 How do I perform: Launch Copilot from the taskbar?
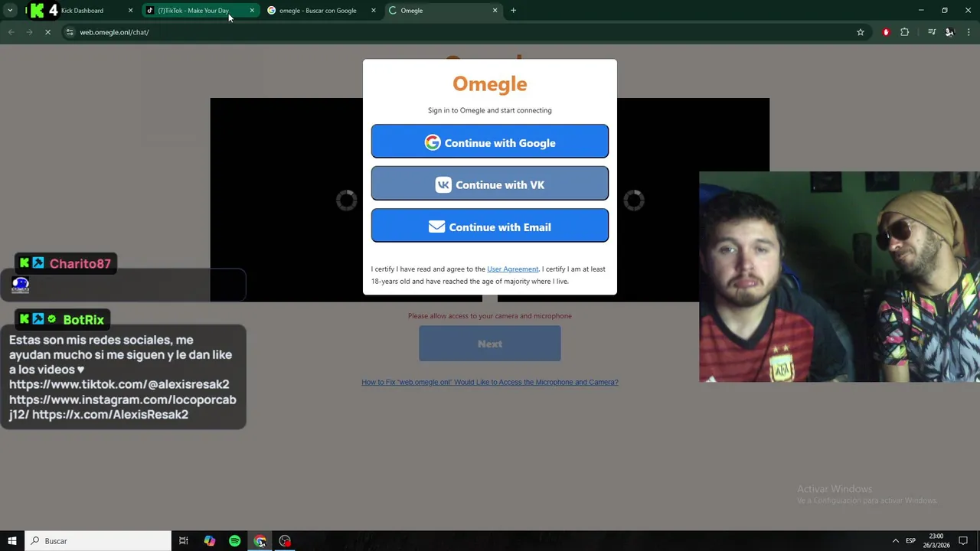click(x=209, y=541)
